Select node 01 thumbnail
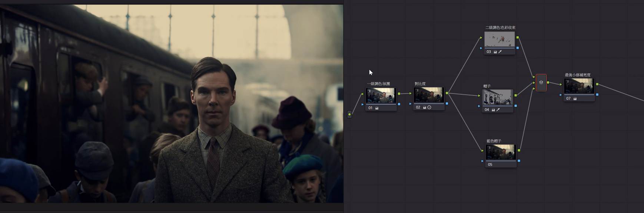Viewport: 644px width, 213px height. point(381,95)
